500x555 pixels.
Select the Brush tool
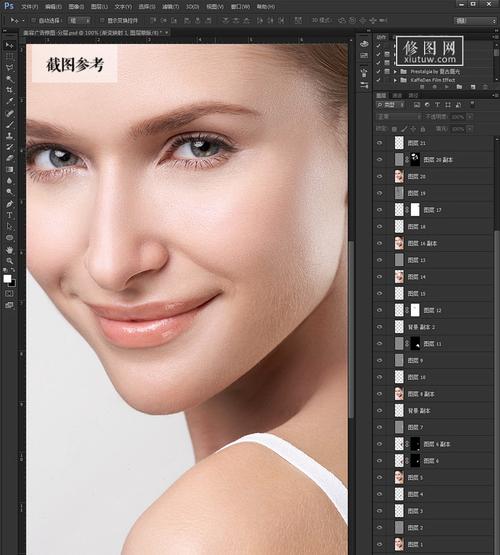[x=10, y=125]
